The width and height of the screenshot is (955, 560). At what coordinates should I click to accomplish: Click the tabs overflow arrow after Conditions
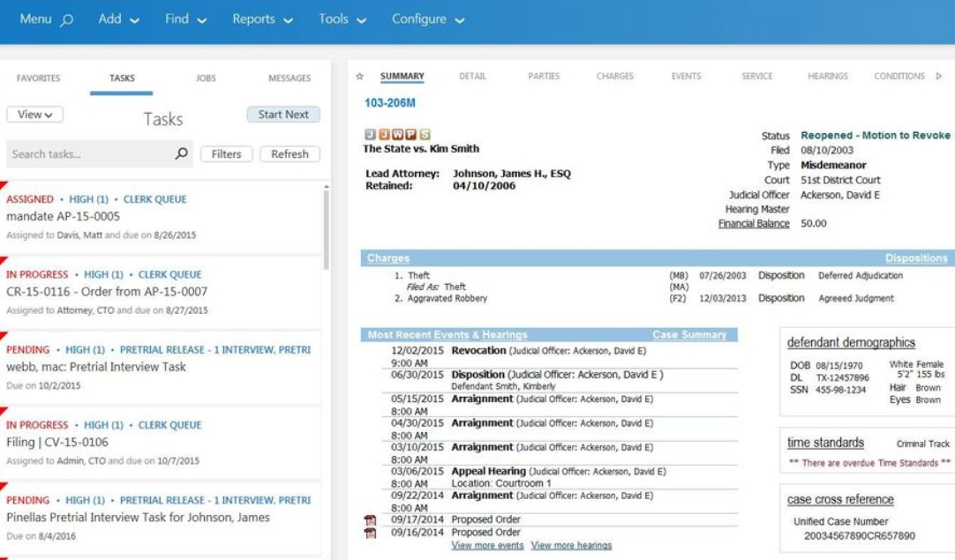coord(938,76)
